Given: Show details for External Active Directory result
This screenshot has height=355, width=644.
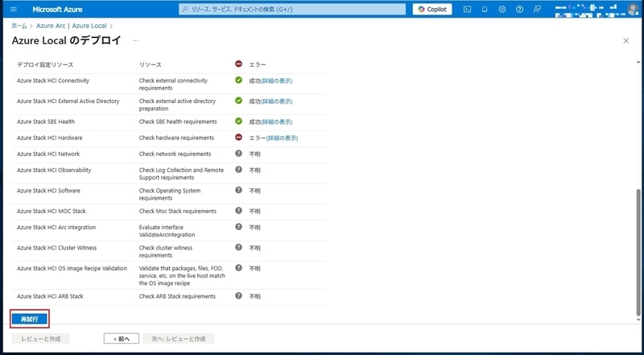Looking at the screenshot, I should (276, 101).
